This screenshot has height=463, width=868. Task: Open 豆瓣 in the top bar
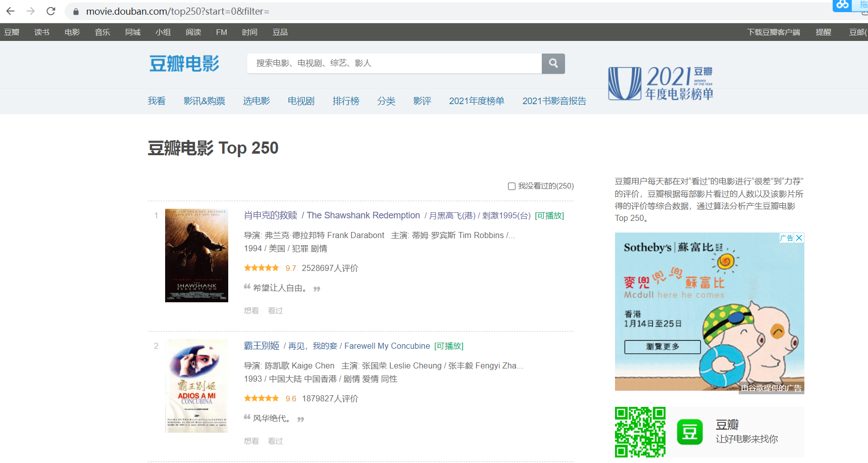tap(12, 32)
